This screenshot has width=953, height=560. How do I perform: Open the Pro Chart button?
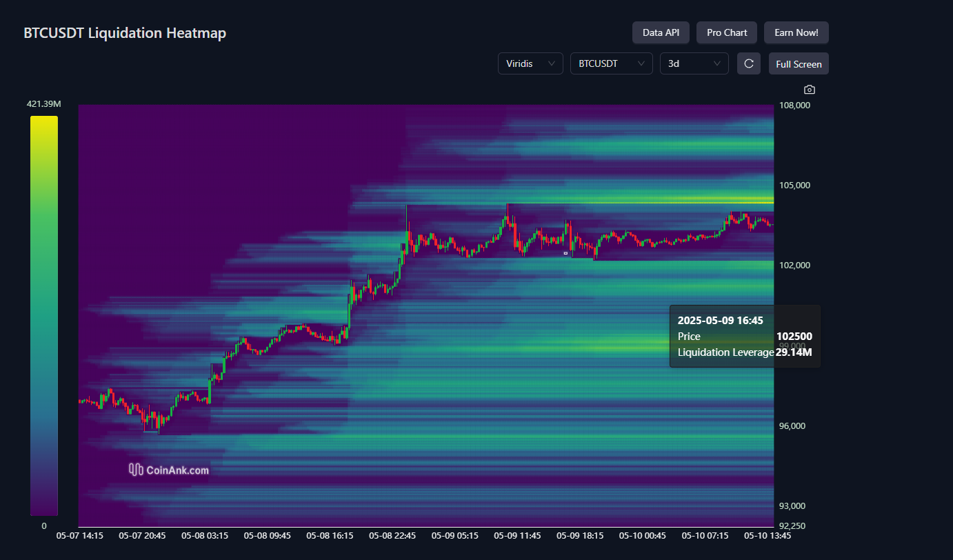(727, 32)
